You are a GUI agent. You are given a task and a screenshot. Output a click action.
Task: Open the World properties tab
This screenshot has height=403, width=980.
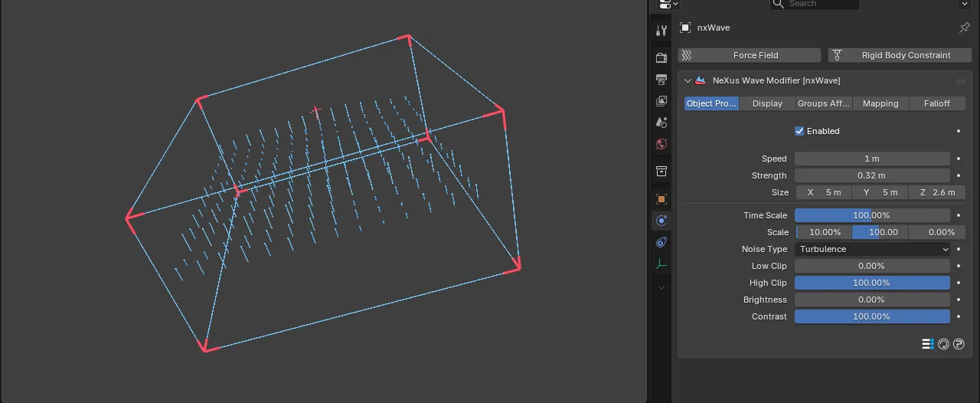tap(661, 143)
